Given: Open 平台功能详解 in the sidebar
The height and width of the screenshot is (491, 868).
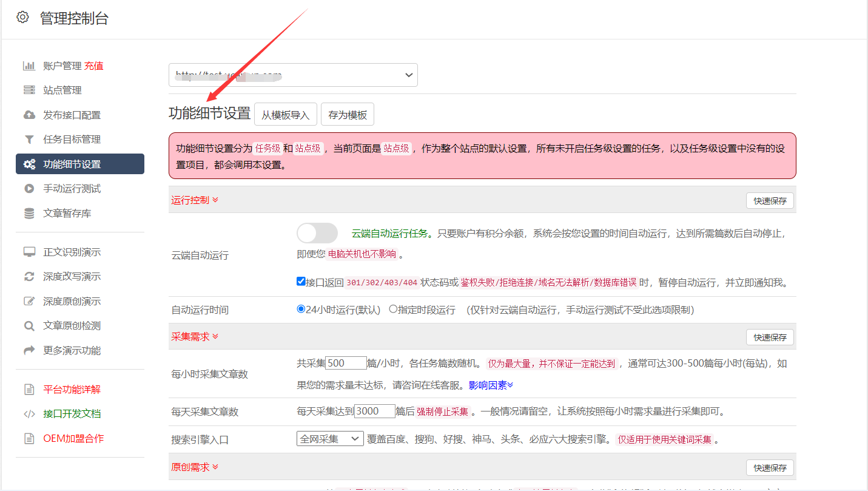Looking at the screenshot, I should (72, 389).
